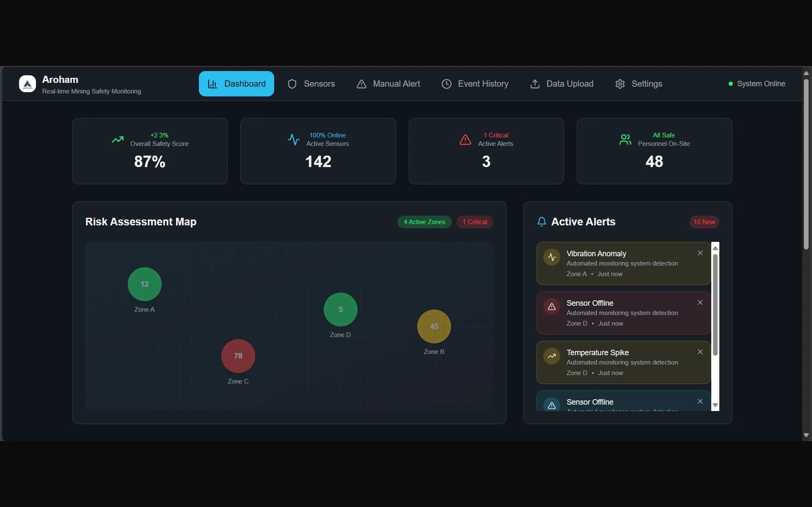Click the 4 Active Zones badge
This screenshot has height=507, width=812.
click(424, 222)
